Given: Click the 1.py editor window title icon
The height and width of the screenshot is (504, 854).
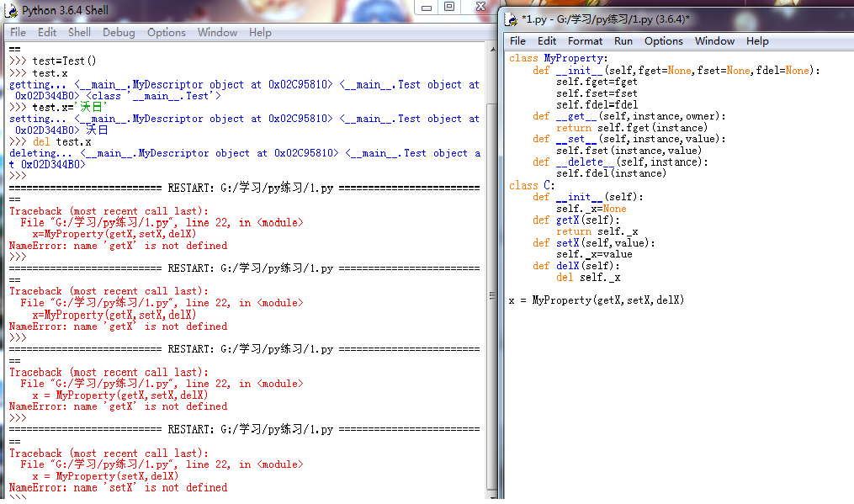Looking at the screenshot, I should (x=512, y=19).
